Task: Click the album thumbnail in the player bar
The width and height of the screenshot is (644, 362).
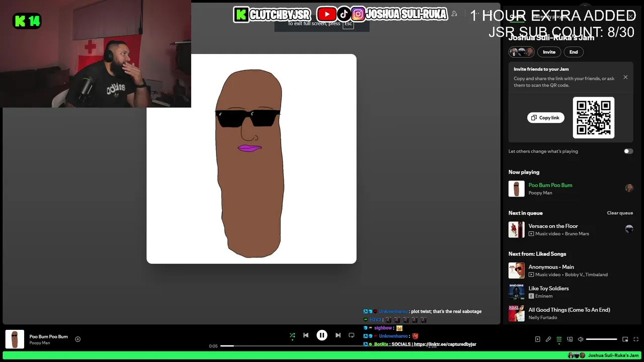Action: click(15, 339)
